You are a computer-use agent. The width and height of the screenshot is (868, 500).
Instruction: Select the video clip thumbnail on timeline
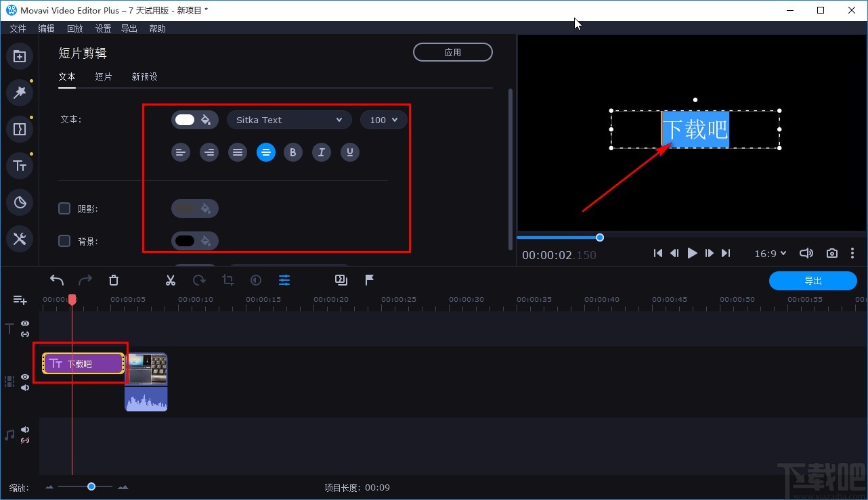(146, 369)
